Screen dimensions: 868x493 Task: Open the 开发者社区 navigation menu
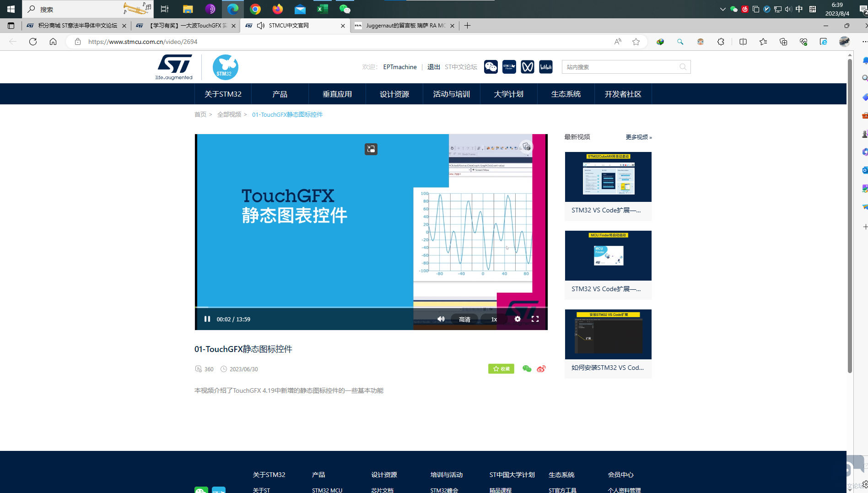[623, 94]
